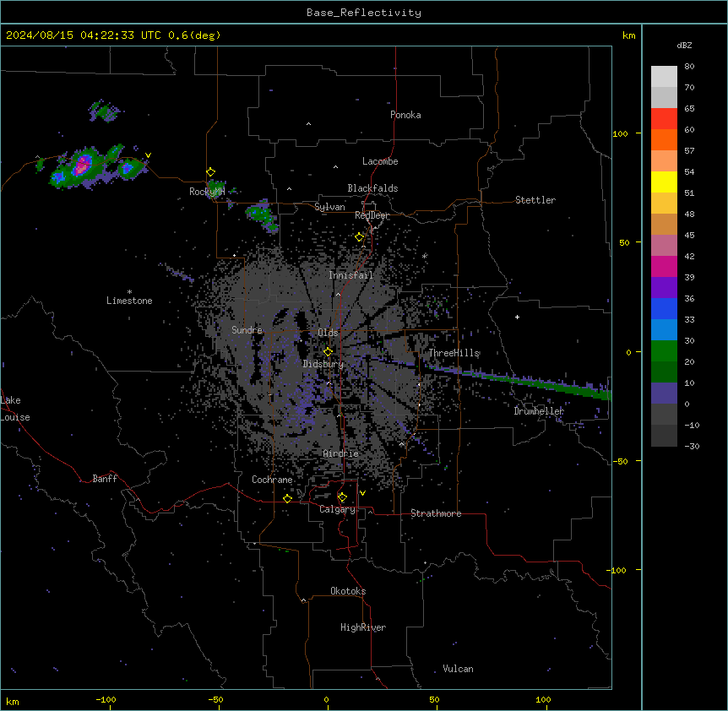Select the Stettler label
Screen dimensions: 728x711
[535, 200]
